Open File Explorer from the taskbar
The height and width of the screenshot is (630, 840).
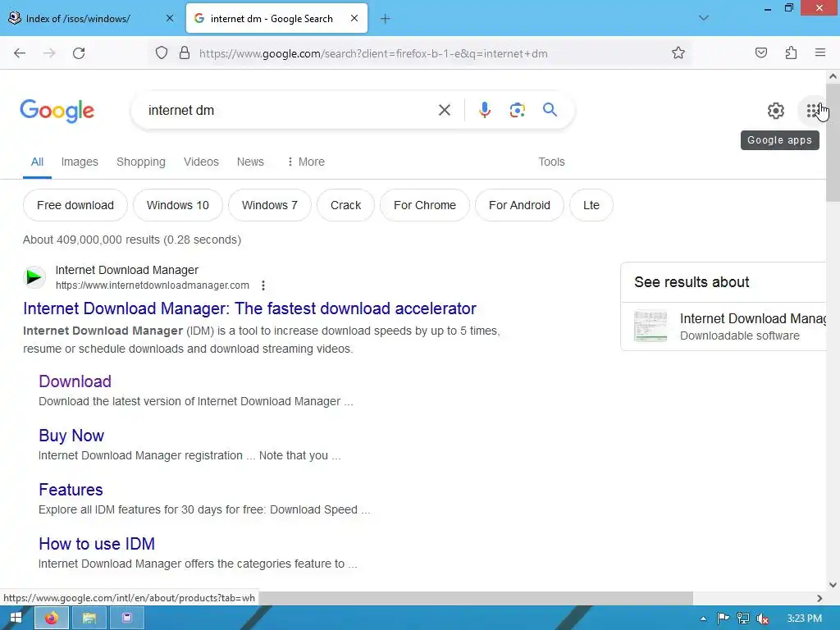coord(89,618)
